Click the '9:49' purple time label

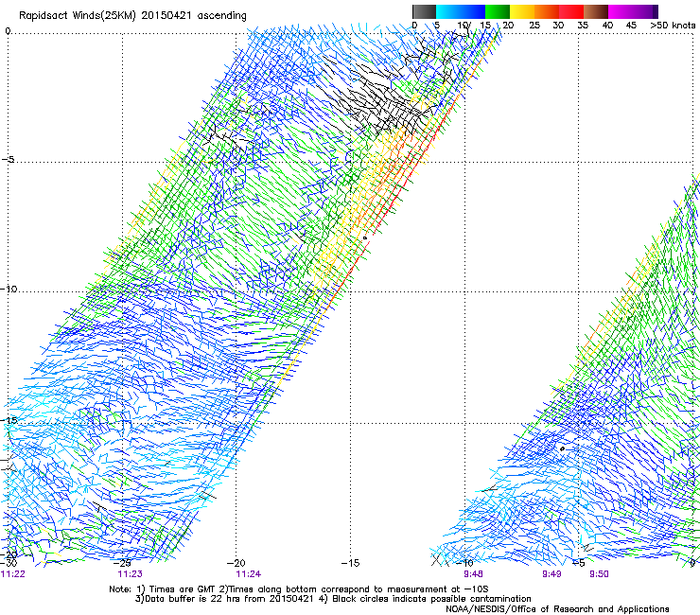pos(551,574)
